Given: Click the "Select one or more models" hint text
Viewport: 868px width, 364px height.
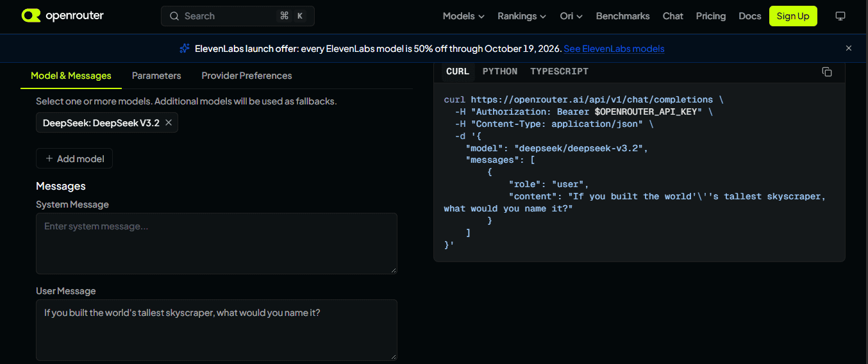Looking at the screenshot, I should tap(187, 101).
